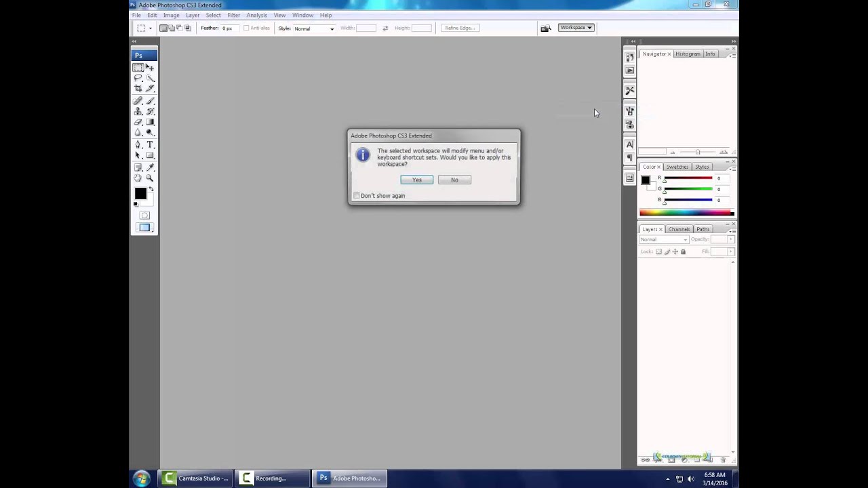
Task: Reset default black and white colors
Action: tap(136, 204)
